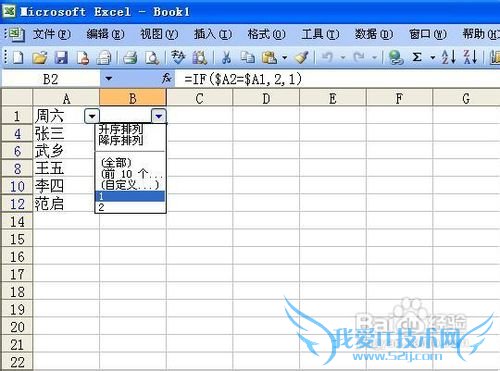
Task: Open the AutoSum functions dropdown arrow
Action: tap(433, 58)
